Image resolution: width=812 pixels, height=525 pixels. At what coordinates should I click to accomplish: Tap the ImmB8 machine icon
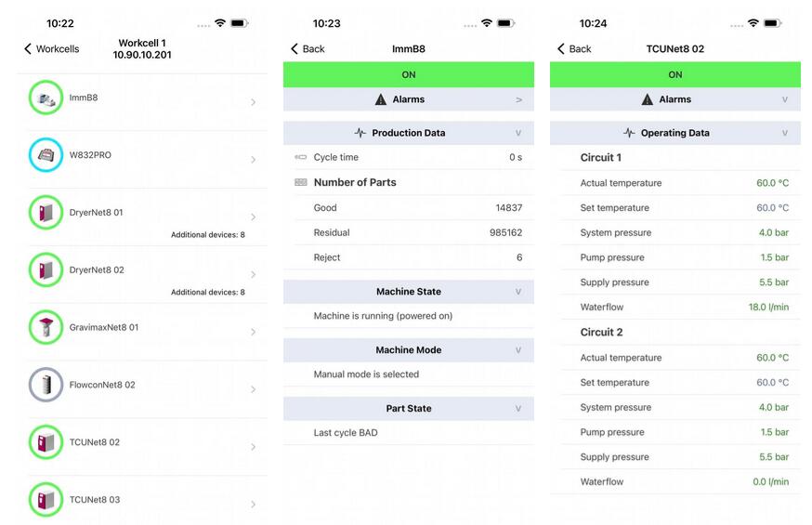(x=46, y=98)
